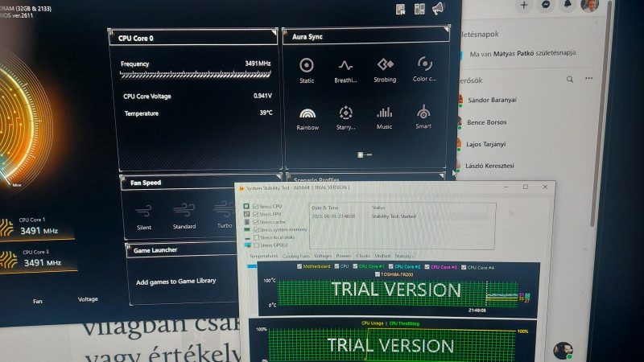The width and height of the screenshot is (644, 362).
Task: Choose the Breathing lighting effect
Action: 345,71
